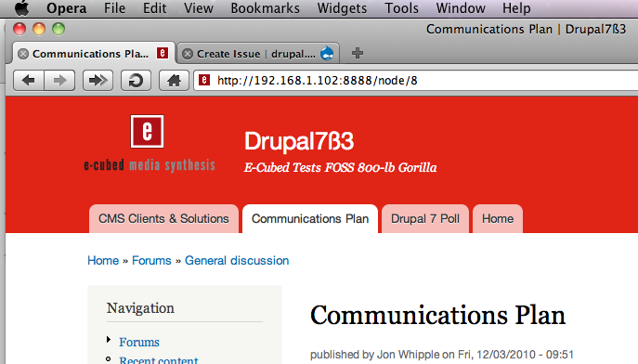This screenshot has height=364, width=638.
Task: Zoom the window with green button
Action: pos(59,29)
